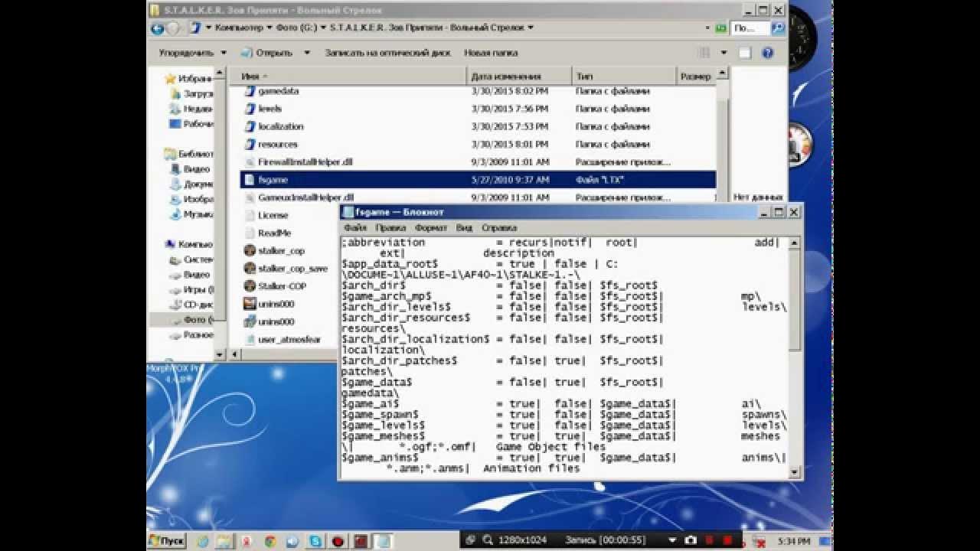Screen dimensions: 980x551
Task: Open Правка menu in Notepad
Action: point(390,227)
